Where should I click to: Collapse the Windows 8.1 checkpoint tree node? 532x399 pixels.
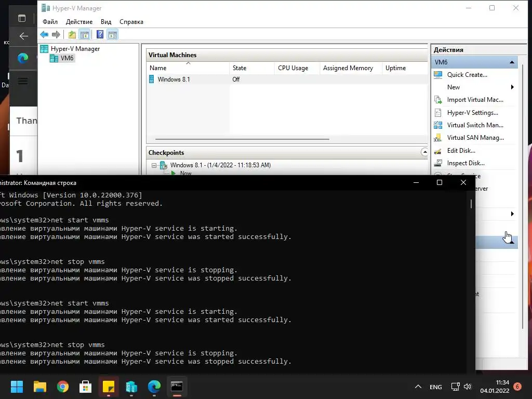tap(154, 165)
